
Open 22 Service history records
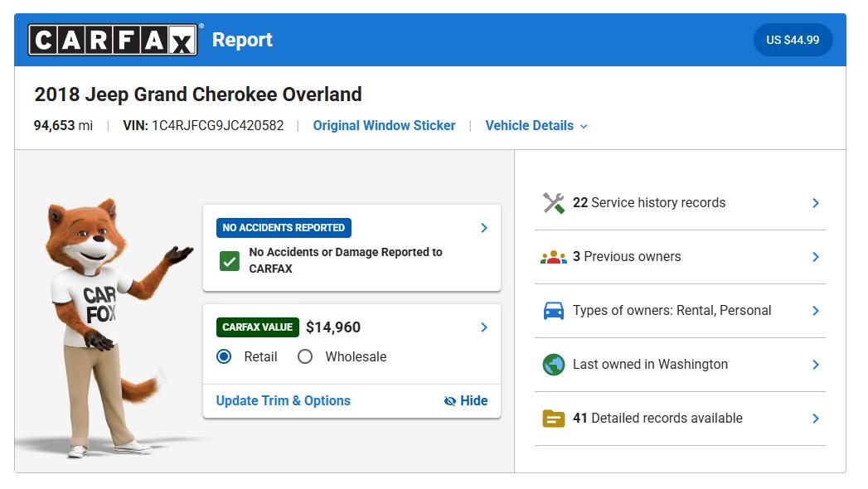click(648, 203)
